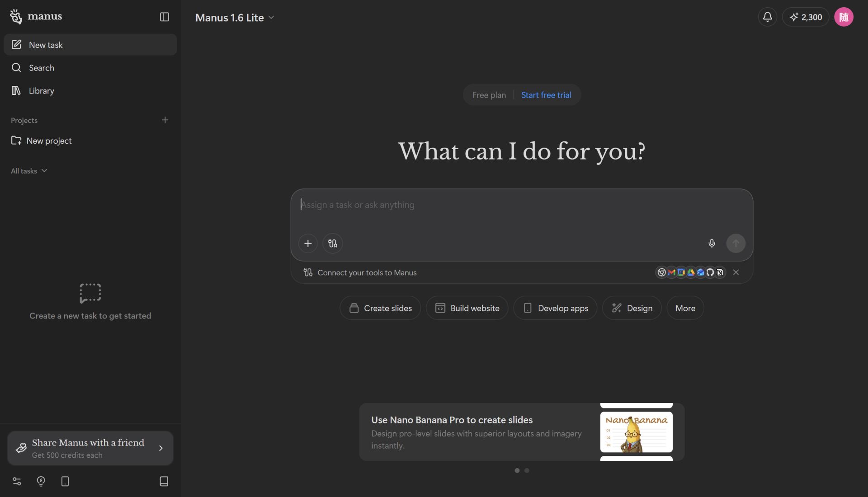
Task: Click the Start free trial link
Action: pos(546,95)
